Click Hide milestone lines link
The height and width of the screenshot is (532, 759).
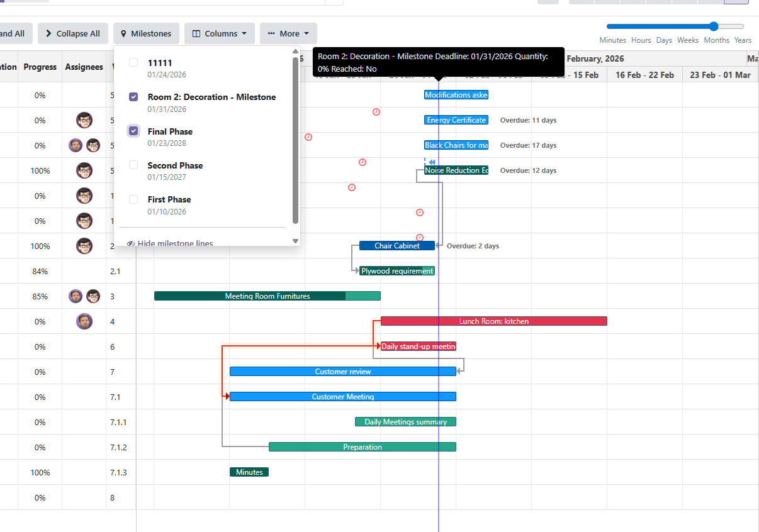175,244
